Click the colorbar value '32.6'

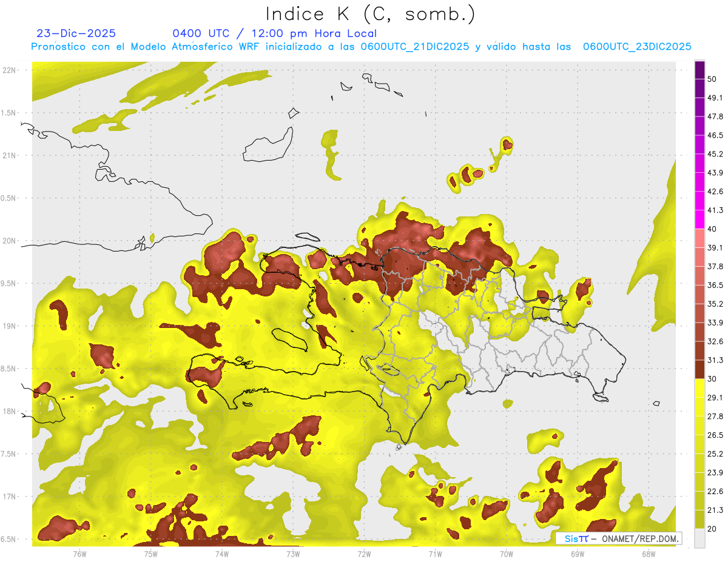(715, 341)
